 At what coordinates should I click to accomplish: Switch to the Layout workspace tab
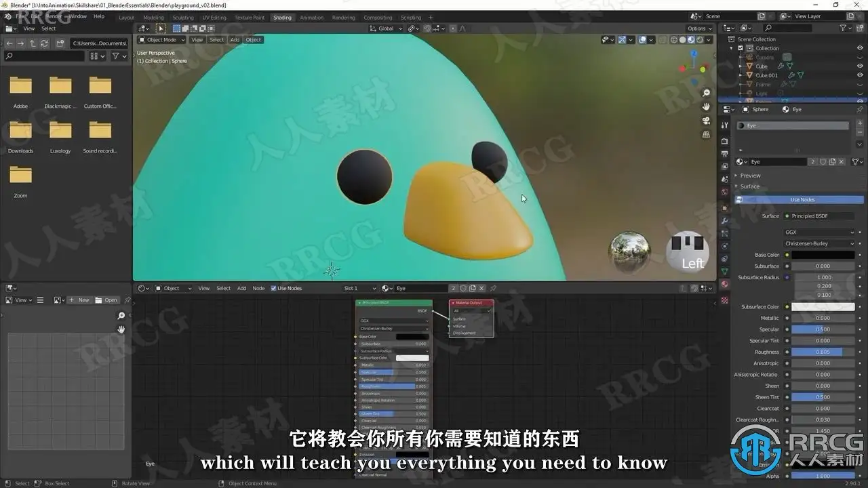coord(126,18)
